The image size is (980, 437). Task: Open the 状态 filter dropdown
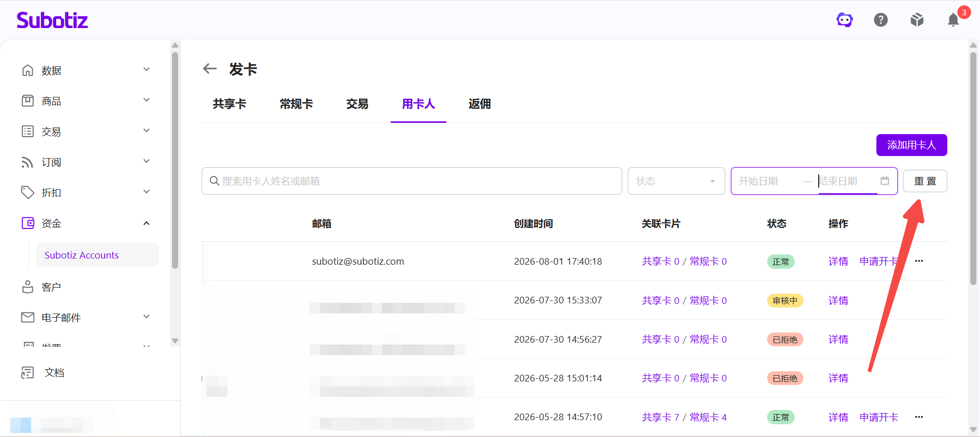tap(676, 181)
